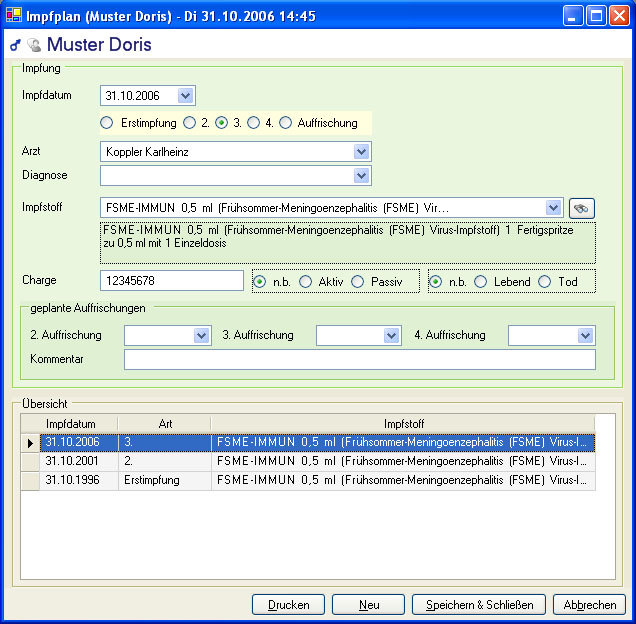Viewport: 636px width, 624px height.
Task: Click the row selector arrow in Übersicht table
Action: [30, 442]
